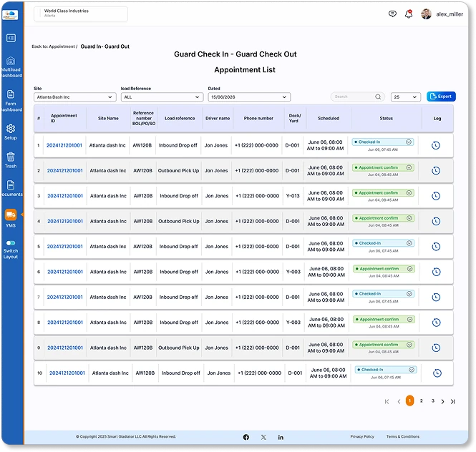Image resolution: width=476 pixels, height=452 pixels.
Task: Open the X (Twitter) footer icon
Action: [263, 437]
